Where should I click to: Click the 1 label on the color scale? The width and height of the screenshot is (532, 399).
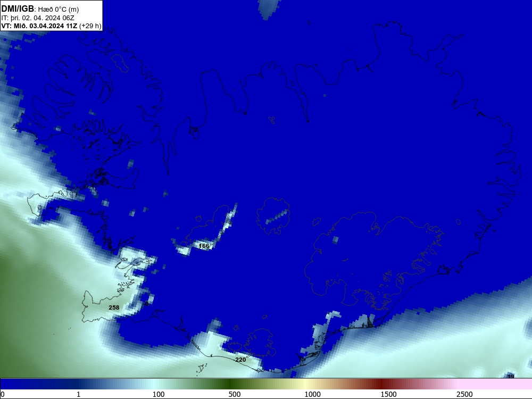point(78,394)
